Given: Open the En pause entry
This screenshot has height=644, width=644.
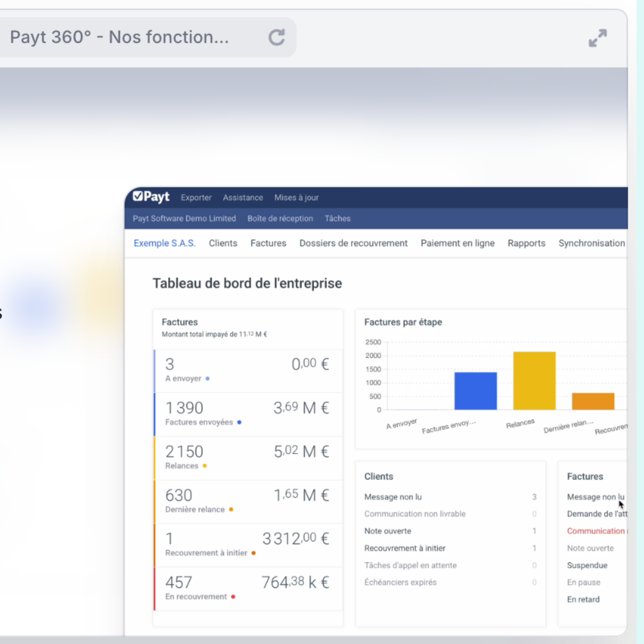Looking at the screenshot, I should [584, 582].
